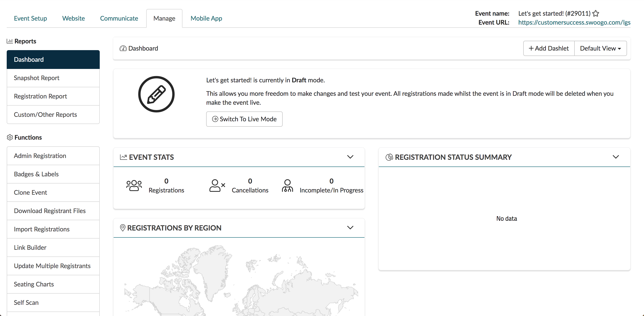This screenshot has height=316, width=644.
Task: Click the Registration Status Summary pie icon
Action: [x=389, y=157]
